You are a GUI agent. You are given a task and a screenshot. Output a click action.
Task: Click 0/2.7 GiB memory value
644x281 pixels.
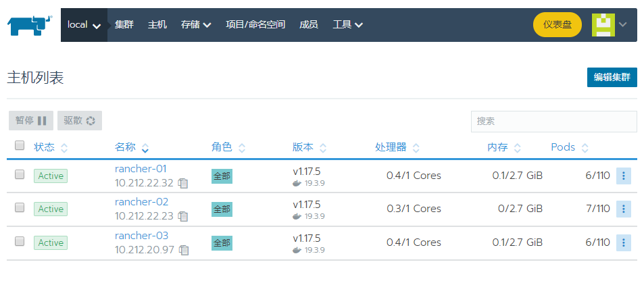pyautogui.click(x=520, y=209)
